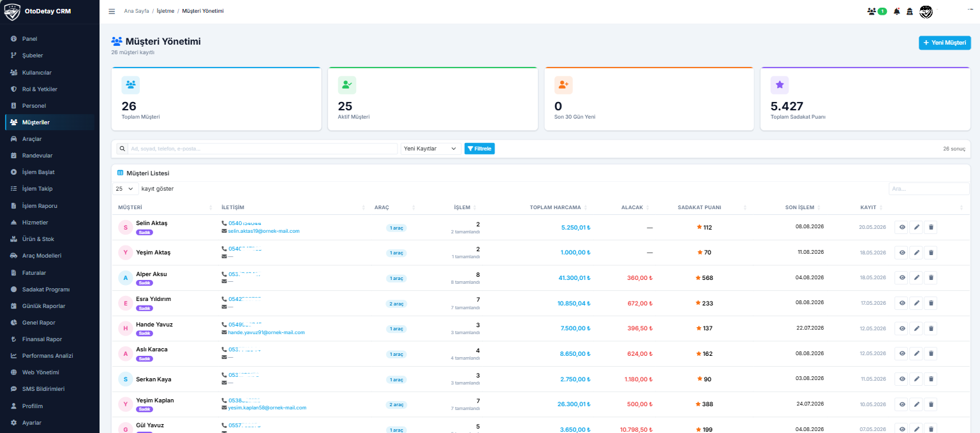Open İşlem Başlat in the sidebar
The image size is (980, 433).
(50, 172)
